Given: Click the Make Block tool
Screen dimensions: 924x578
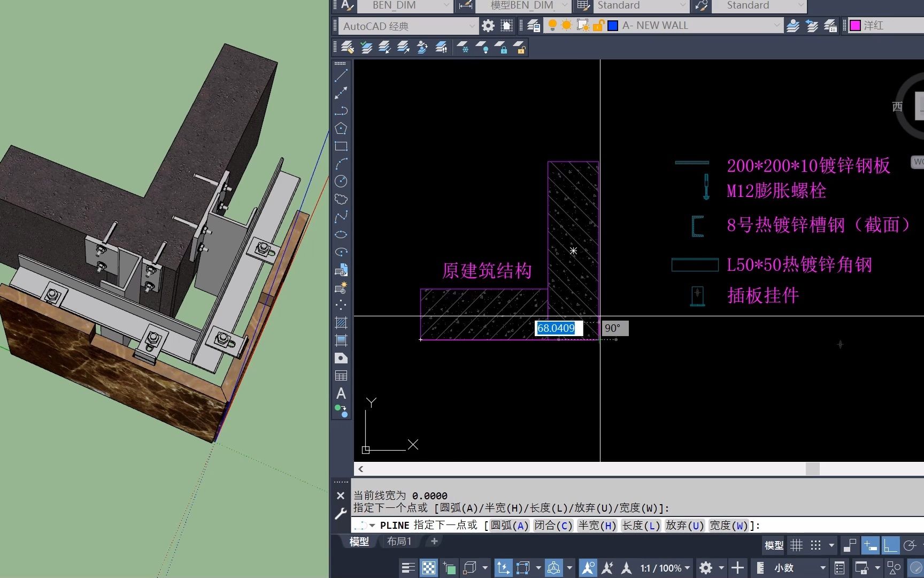Looking at the screenshot, I should click(341, 287).
